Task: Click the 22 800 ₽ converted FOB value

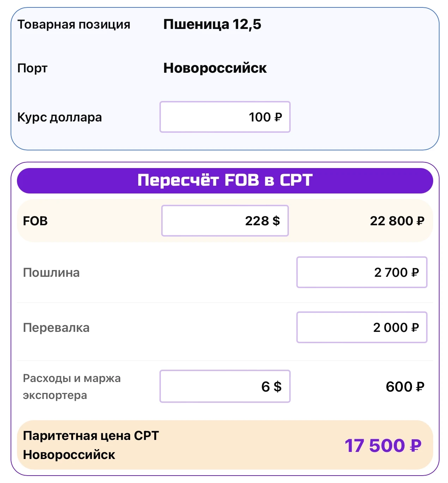Action: 397,221
